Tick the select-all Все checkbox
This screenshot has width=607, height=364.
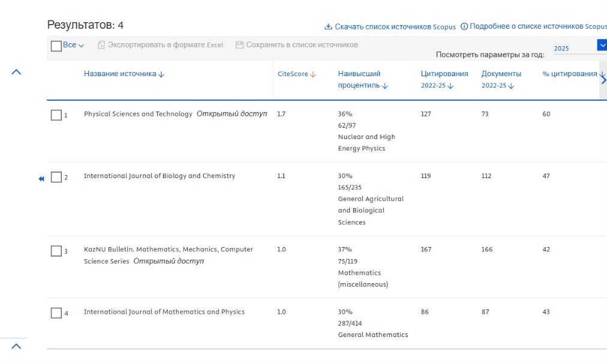(x=56, y=46)
